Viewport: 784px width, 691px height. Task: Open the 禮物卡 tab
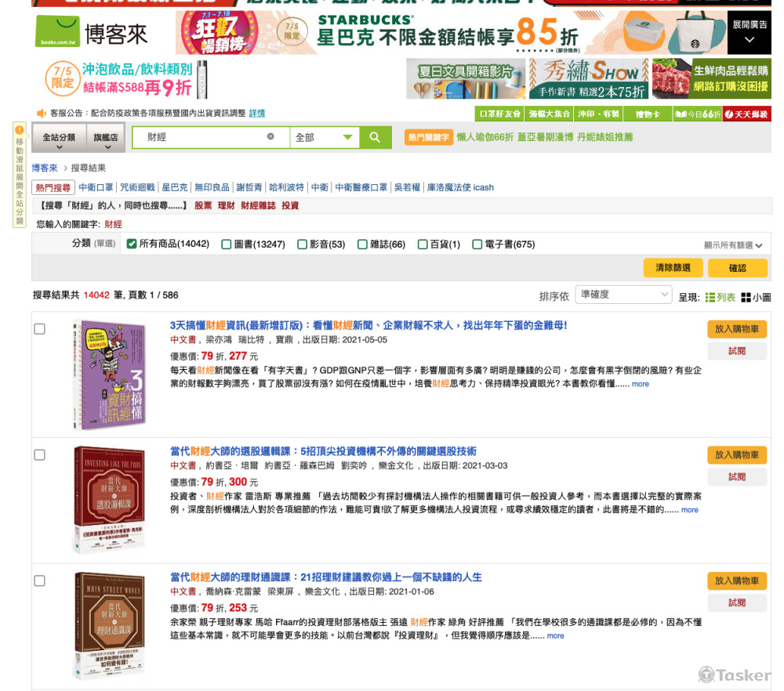pos(648,114)
